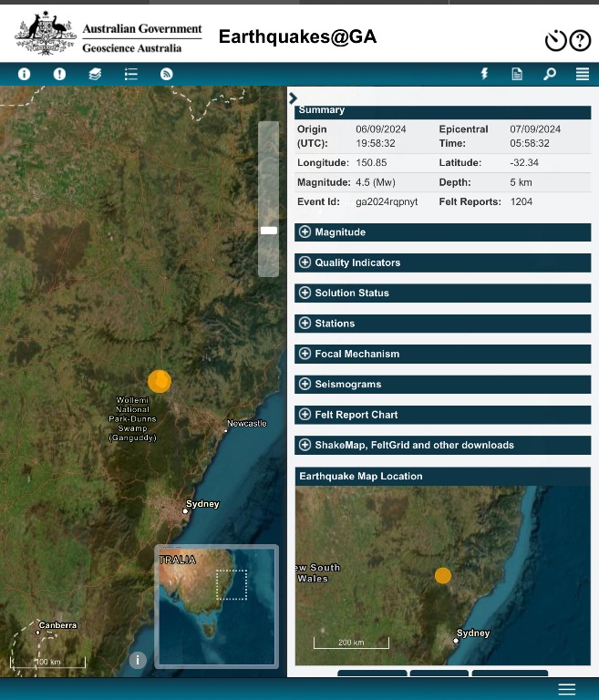Click the event id ga2024rqpnyt
Image resolution: width=599 pixels, height=700 pixels.
pos(387,201)
